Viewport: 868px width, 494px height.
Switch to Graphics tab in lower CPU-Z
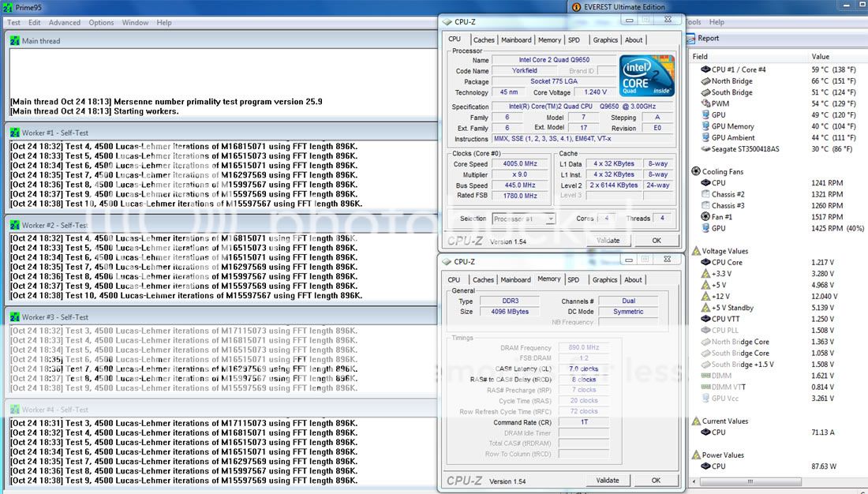[604, 279]
